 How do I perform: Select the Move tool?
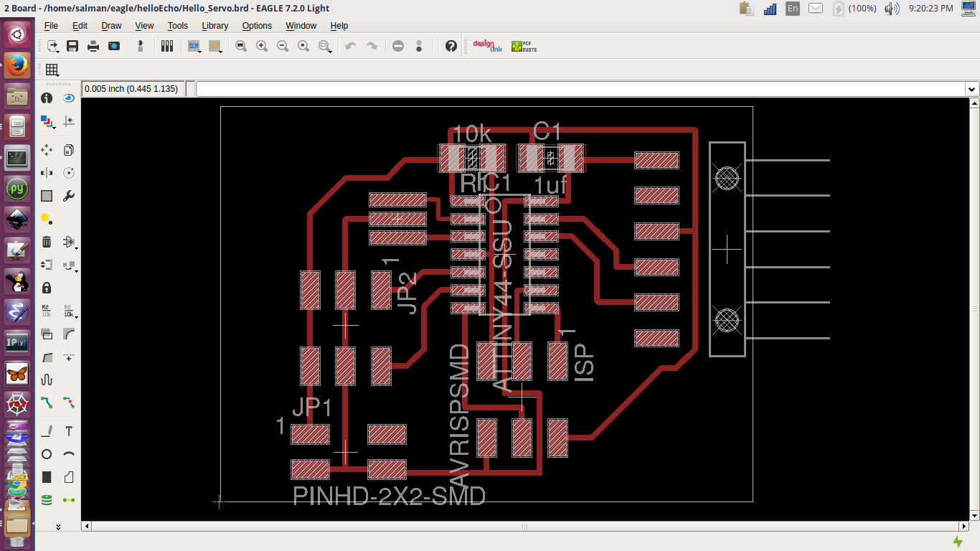[x=46, y=149]
